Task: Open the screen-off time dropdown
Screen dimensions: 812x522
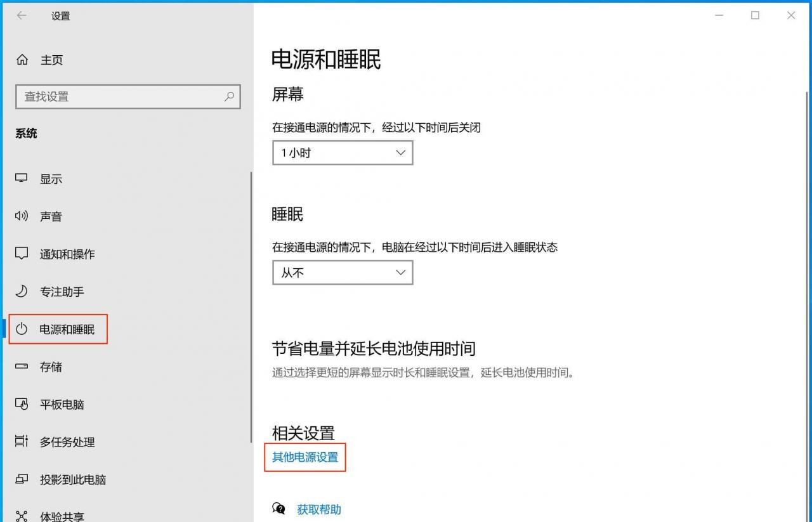Action: click(x=343, y=153)
